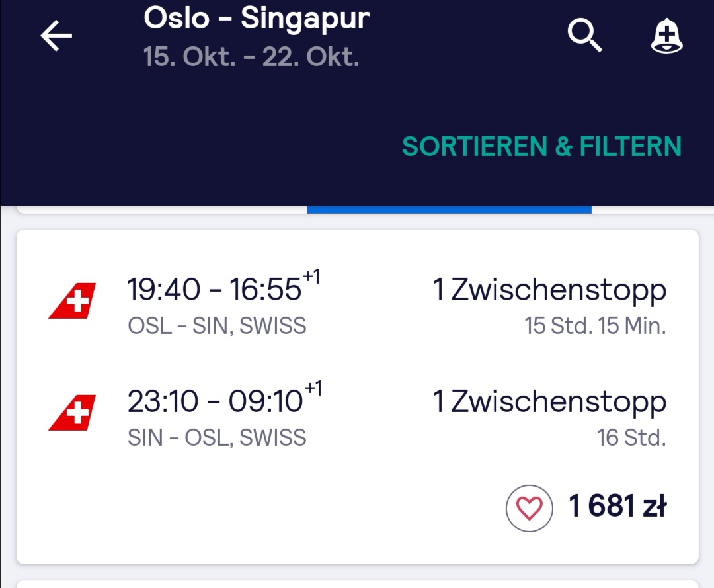Select the 1 681 zł price
Screen dimensions: 714x588
[x=617, y=506]
